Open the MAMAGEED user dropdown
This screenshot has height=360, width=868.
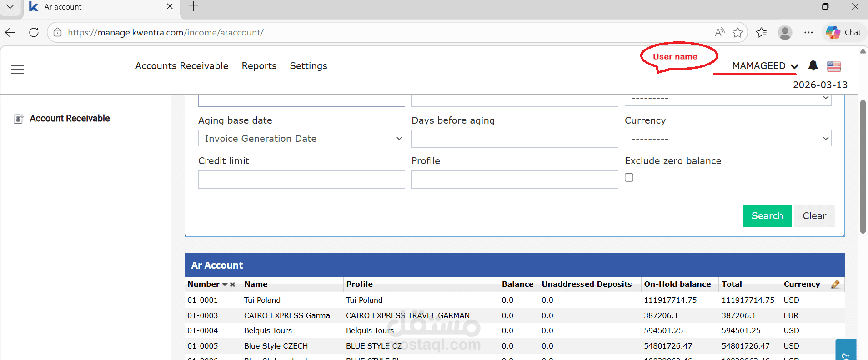pos(765,66)
